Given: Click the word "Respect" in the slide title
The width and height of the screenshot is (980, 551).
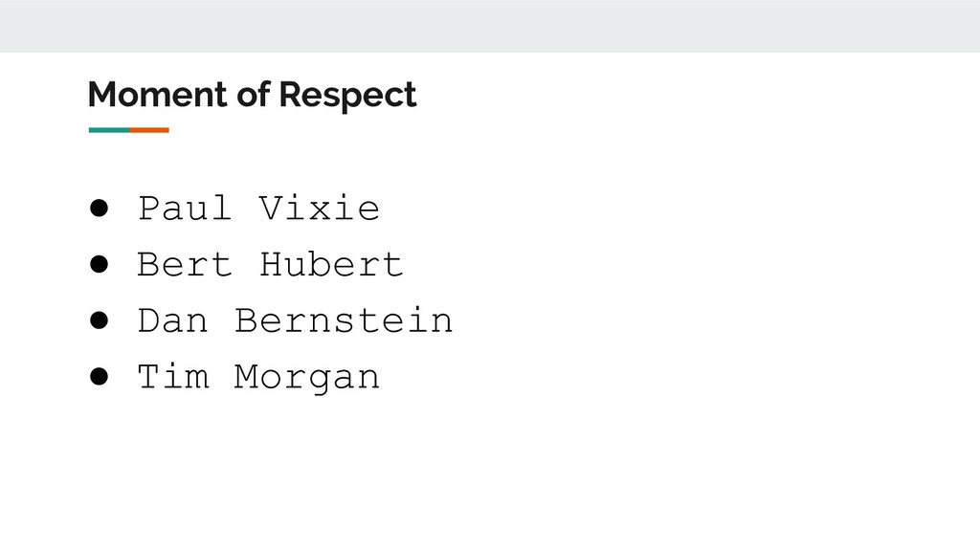Looking at the screenshot, I should pyautogui.click(x=347, y=96).
